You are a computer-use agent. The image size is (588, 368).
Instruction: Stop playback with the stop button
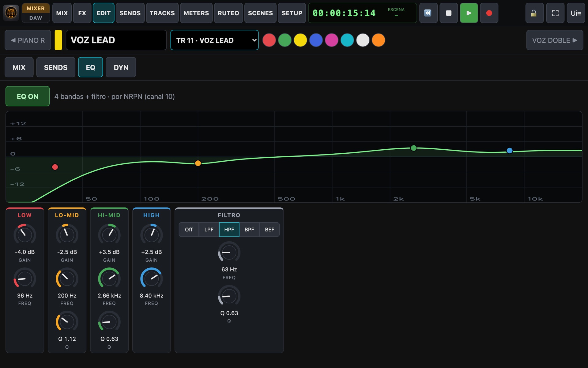click(x=448, y=13)
